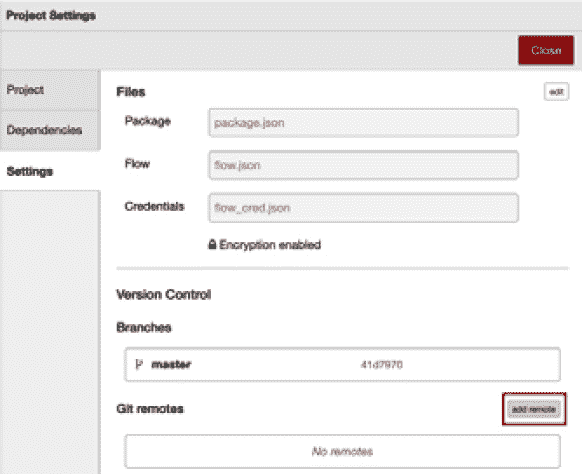
Task: Click the Branches heading
Action: tap(144, 327)
